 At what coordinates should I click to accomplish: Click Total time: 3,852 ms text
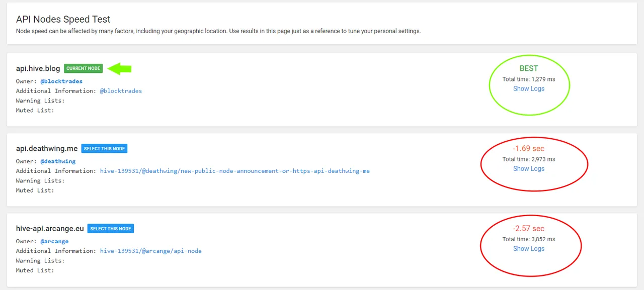[529, 239]
